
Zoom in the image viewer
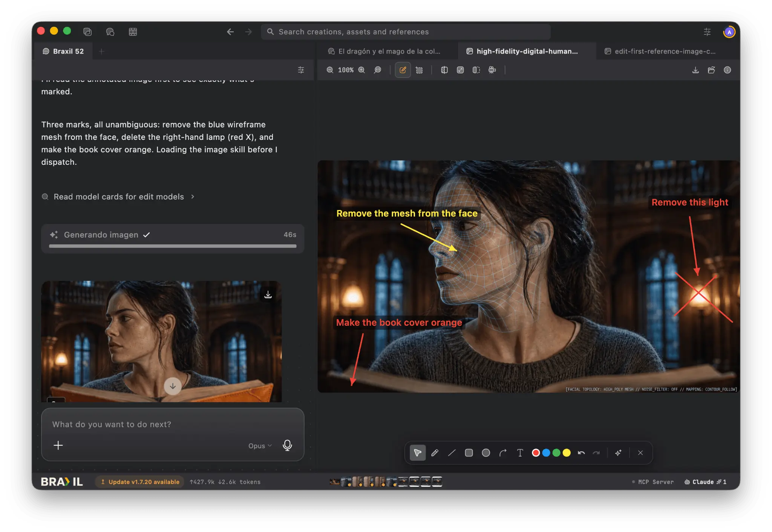pos(361,70)
